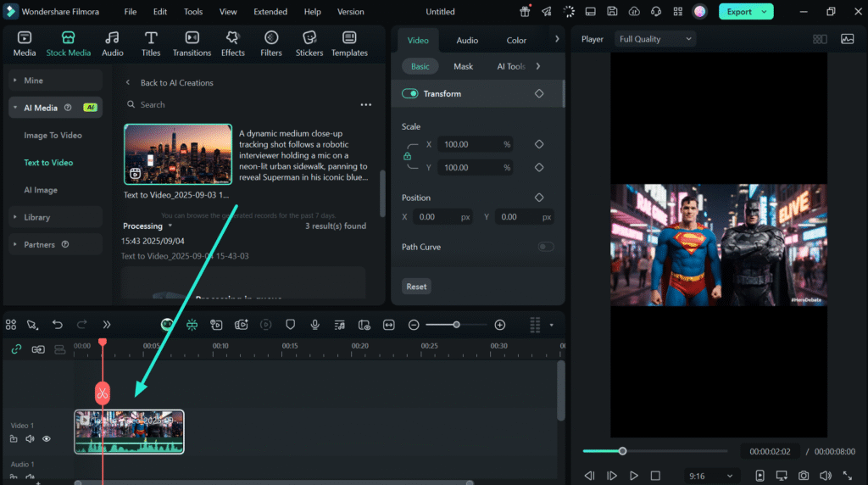This screenshot has width=868, height=485.
Task: Open the Tools menu
Action: 193,12
